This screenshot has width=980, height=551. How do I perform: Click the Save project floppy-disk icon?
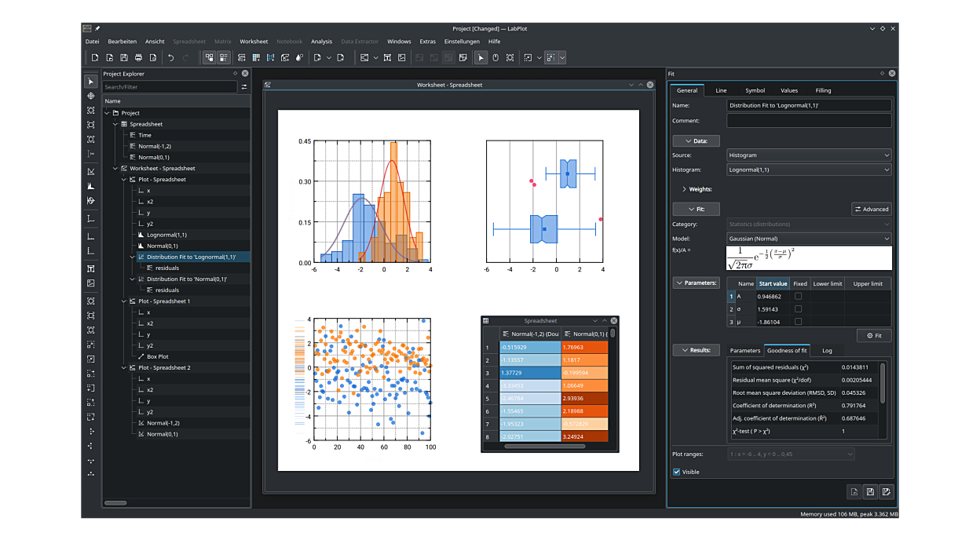click(x=123, y=57)
